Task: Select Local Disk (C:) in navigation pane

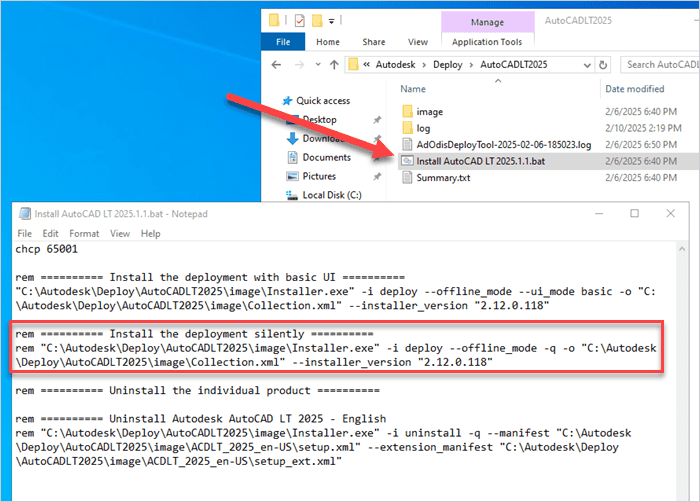Action: [x=332, y=195]
